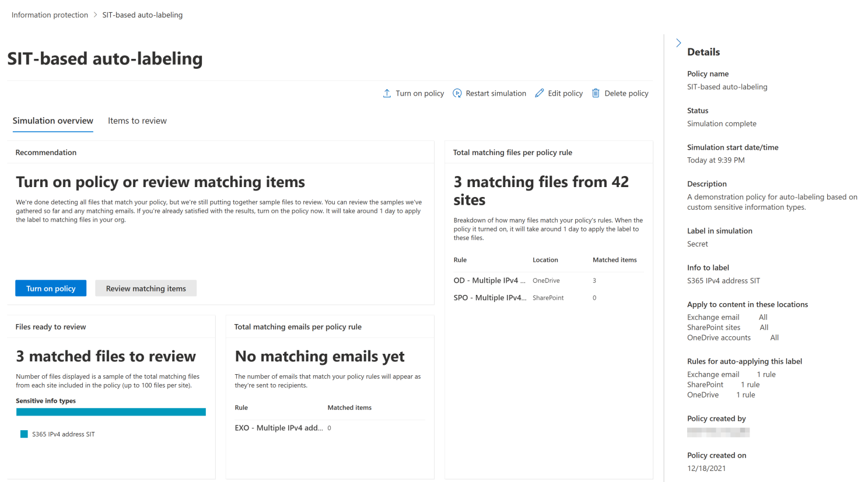The height and width of the screenshot is (482, 868).
Task: Click the Edit policy pencil icon
Action: pos(540,93)
